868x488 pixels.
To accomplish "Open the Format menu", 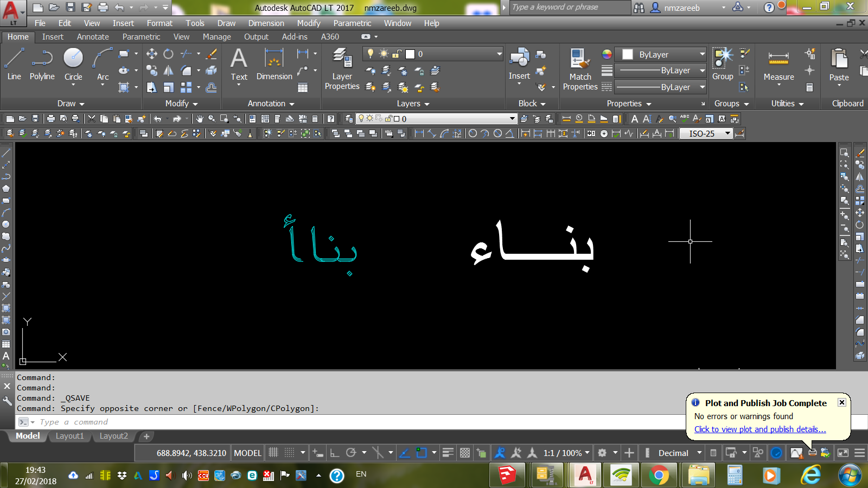I will [159, 23].
